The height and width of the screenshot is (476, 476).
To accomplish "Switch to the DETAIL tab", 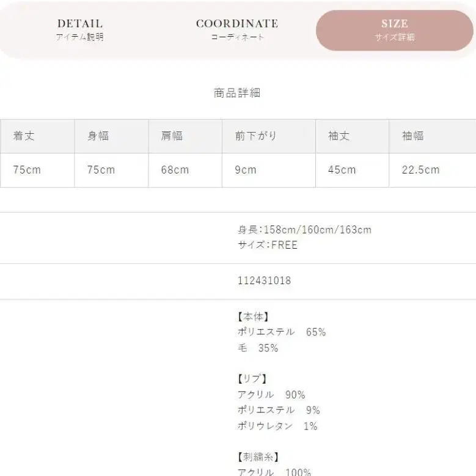I will click(80, 30).
